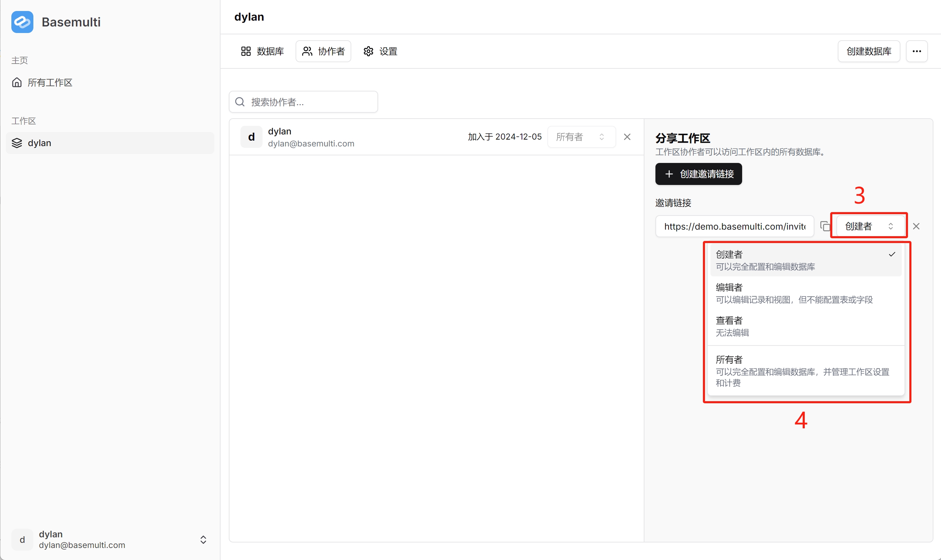Image resolution: width=941 pixels, height=560 pixels.
Task: Open the 所有者 role dropdown for dylan
Action: click(x=581, y=137)
